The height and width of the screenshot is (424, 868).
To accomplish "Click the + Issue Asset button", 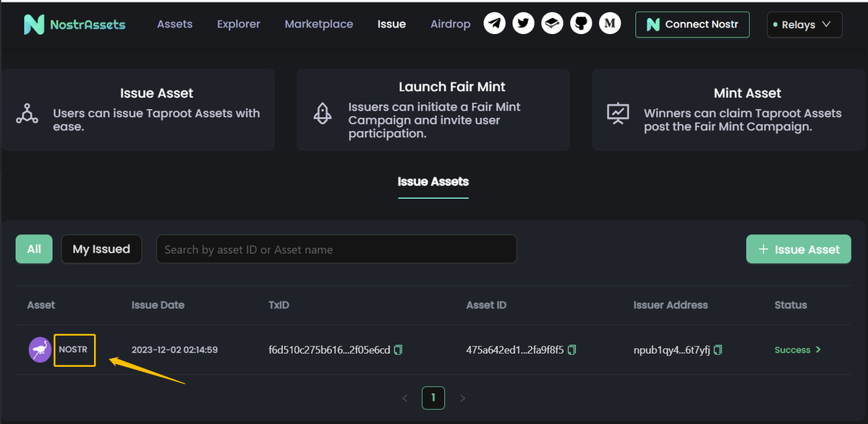I will [799, 249].
